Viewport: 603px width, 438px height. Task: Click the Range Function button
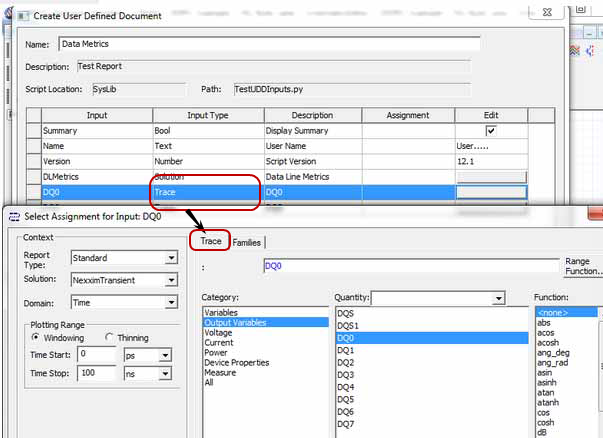click(583, 266)
